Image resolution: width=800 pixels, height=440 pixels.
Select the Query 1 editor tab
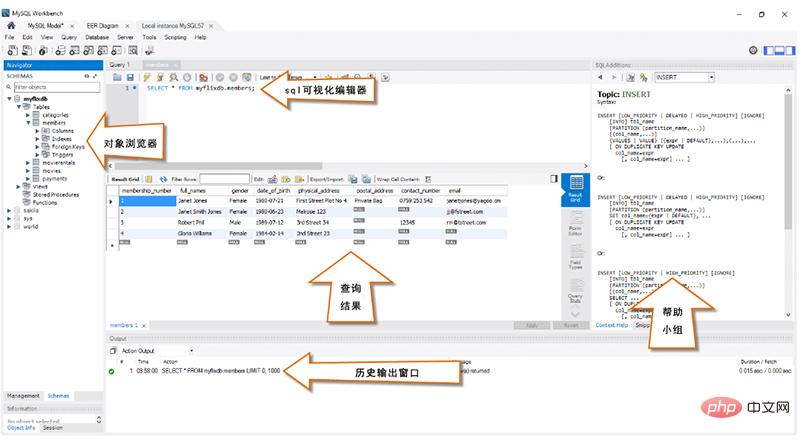click(x=120, y=65)
